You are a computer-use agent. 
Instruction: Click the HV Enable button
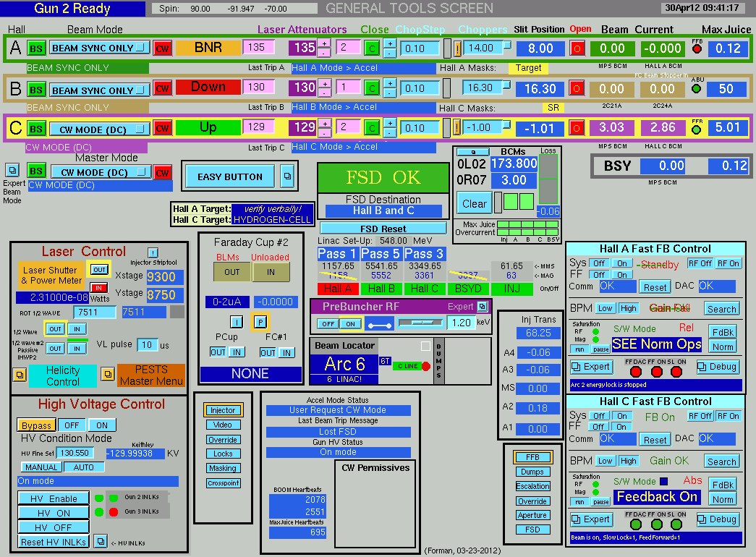point(54,498)
